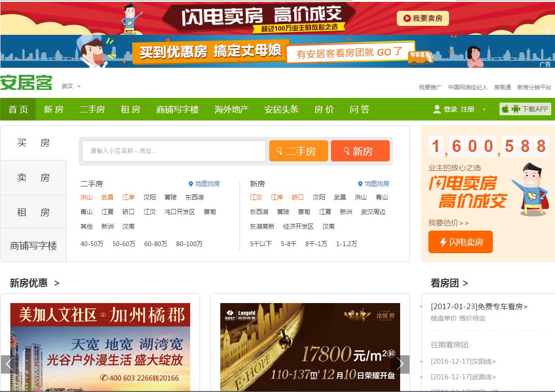
Task: Select the 80-100万 price range
Action: (189, 244)
